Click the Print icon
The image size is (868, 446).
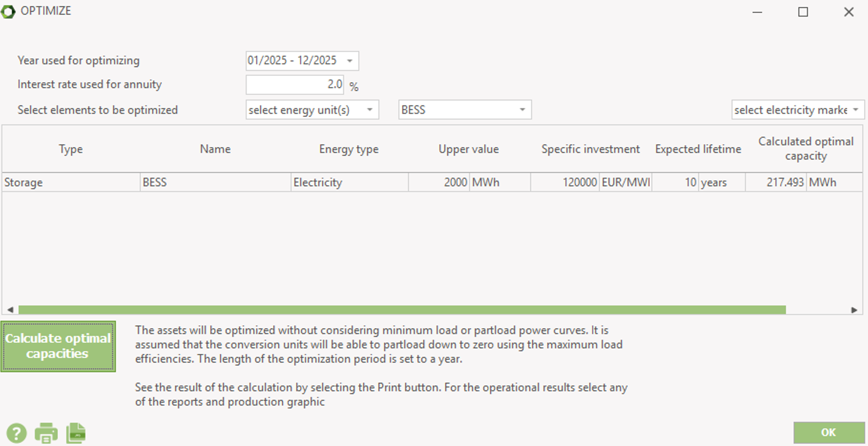46,433
